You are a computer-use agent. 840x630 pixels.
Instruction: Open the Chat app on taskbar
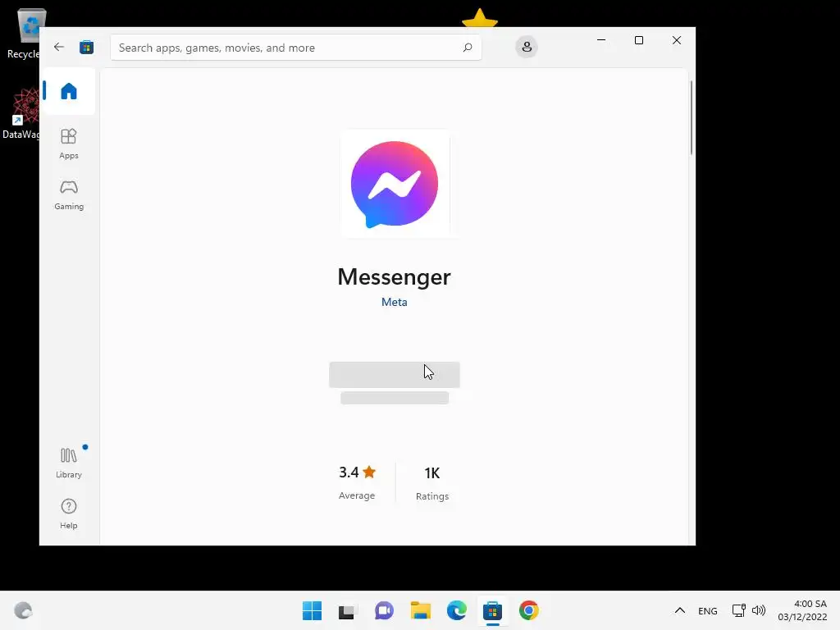click(384, 610)
